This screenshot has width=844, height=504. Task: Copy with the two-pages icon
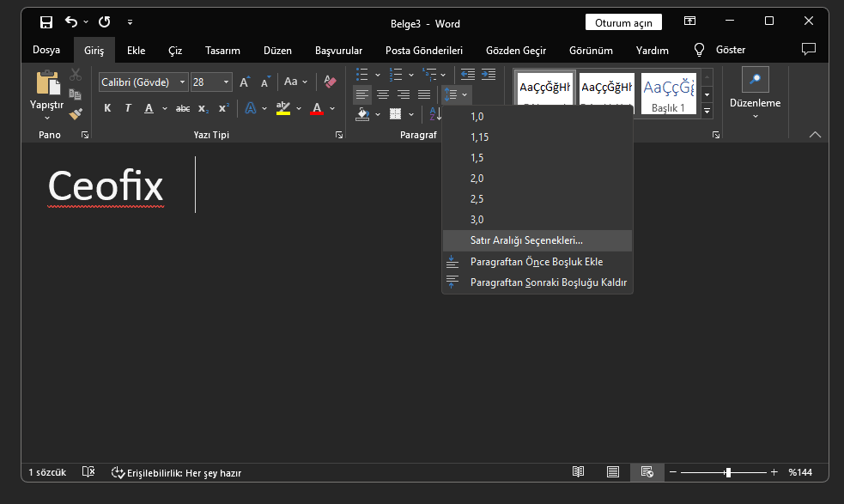(x=76, y=94)
